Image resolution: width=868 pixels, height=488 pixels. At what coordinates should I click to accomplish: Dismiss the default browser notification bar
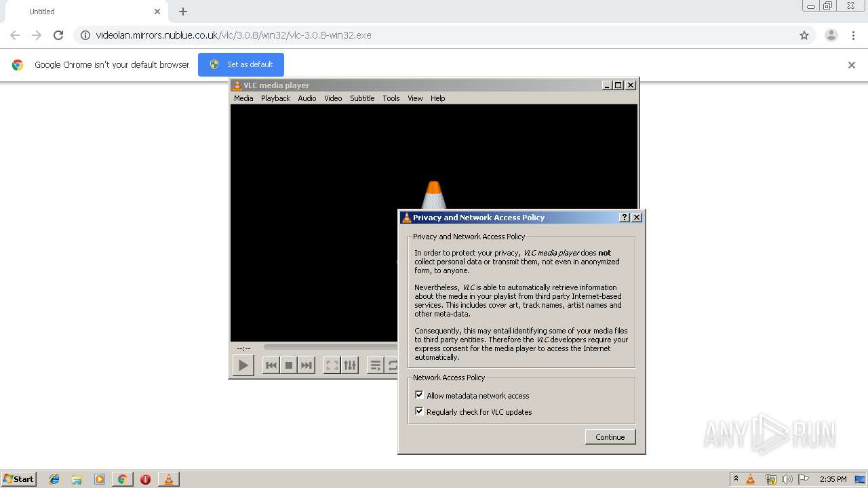coord(852,65)
